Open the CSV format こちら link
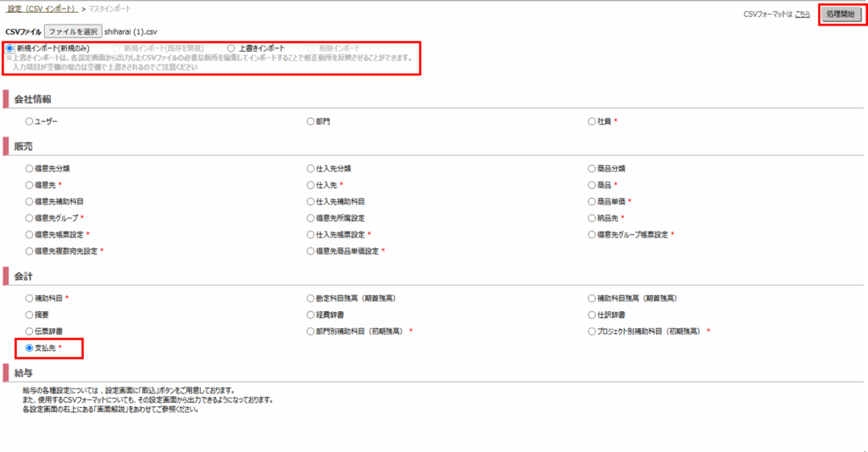 pos(802,14)
